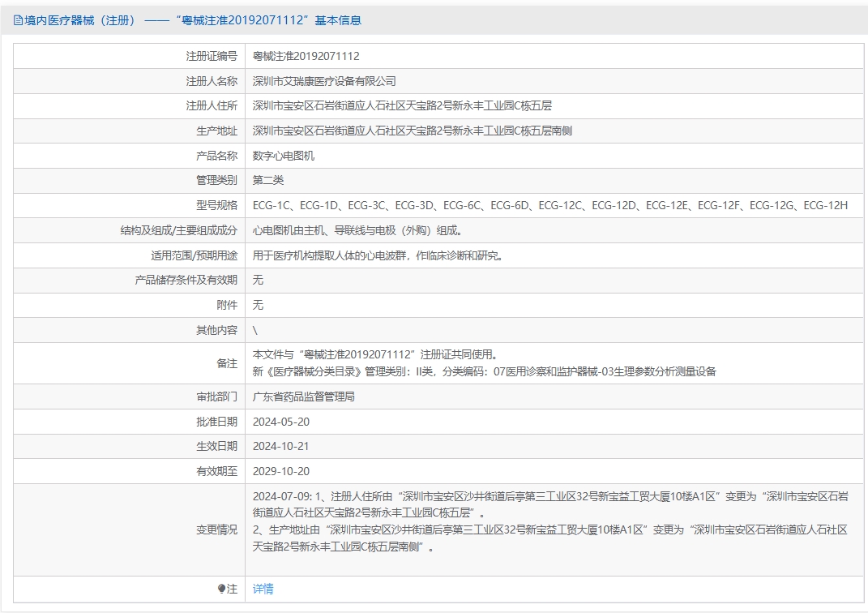Click the 有效期至 label
The image size is (868, 613).
point(216,471)
